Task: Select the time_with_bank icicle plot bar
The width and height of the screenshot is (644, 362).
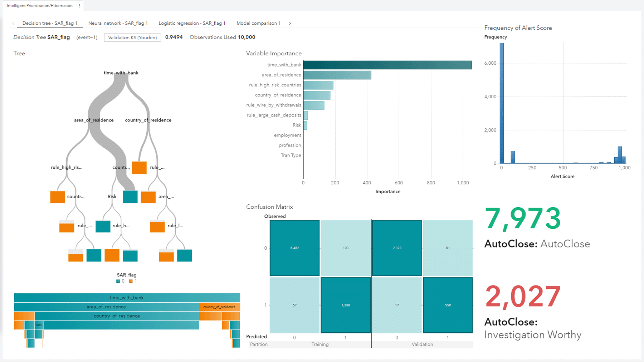Action: [x=127, y=298]
